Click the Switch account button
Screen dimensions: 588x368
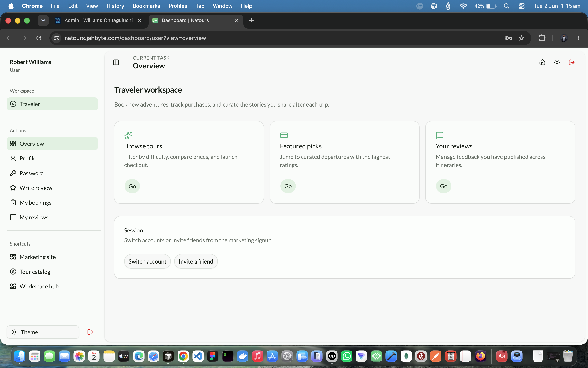147,261
